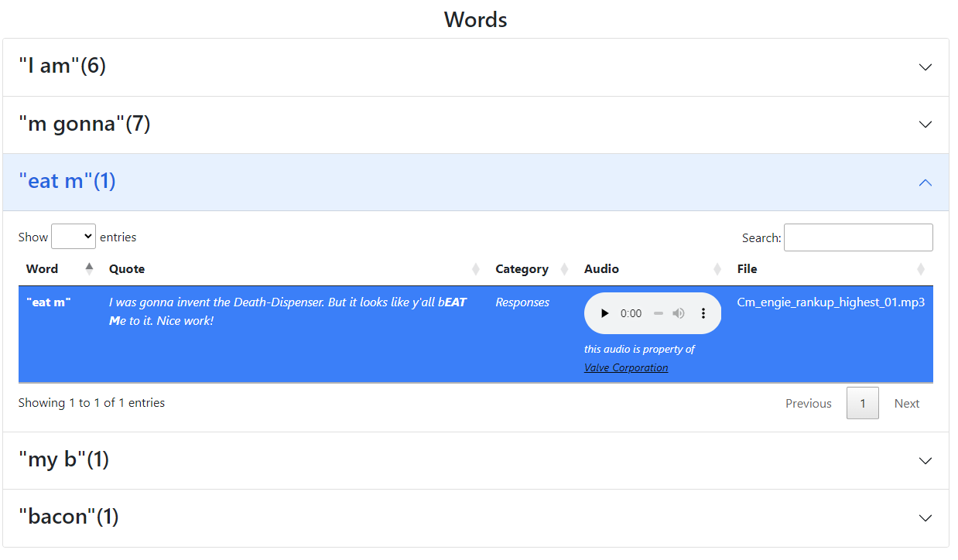The image size is (958, 560).
Task: Go to the Previous page
Action: [808, 403]
